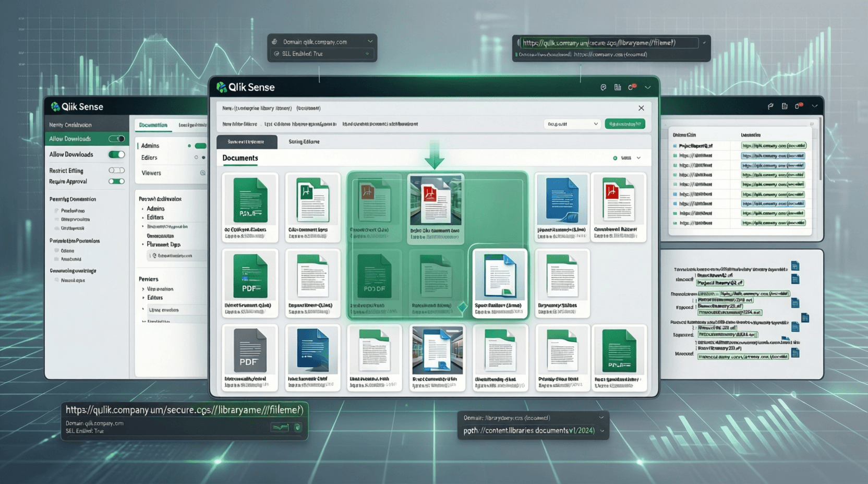Select the Documents heading tab

(240, 158)
